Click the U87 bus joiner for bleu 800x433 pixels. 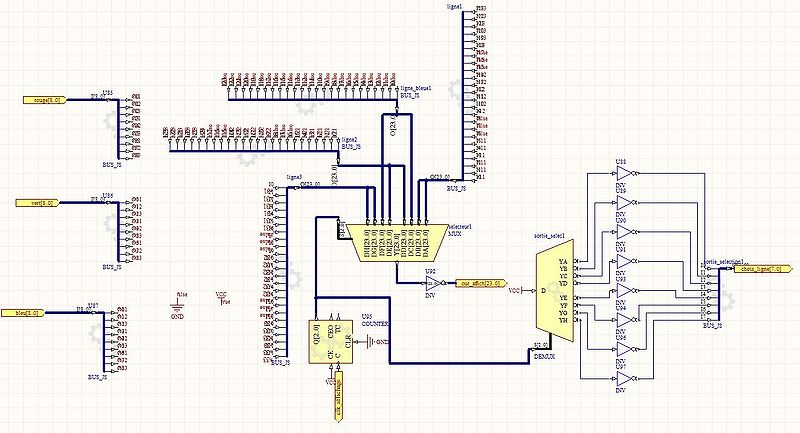(109, 342)
